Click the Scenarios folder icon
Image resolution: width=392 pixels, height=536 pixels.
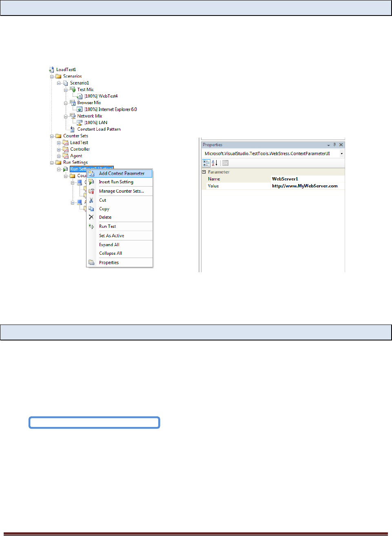[58, 76]
